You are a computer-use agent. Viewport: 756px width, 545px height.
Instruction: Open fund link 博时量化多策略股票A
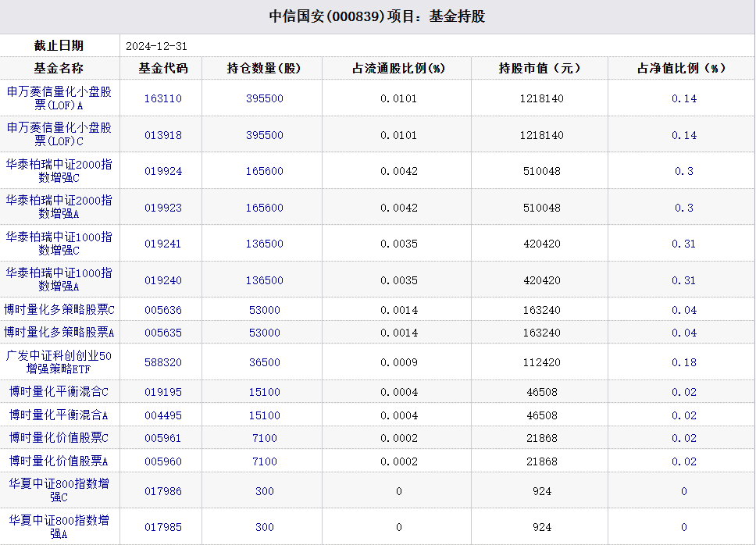(59, 333)
